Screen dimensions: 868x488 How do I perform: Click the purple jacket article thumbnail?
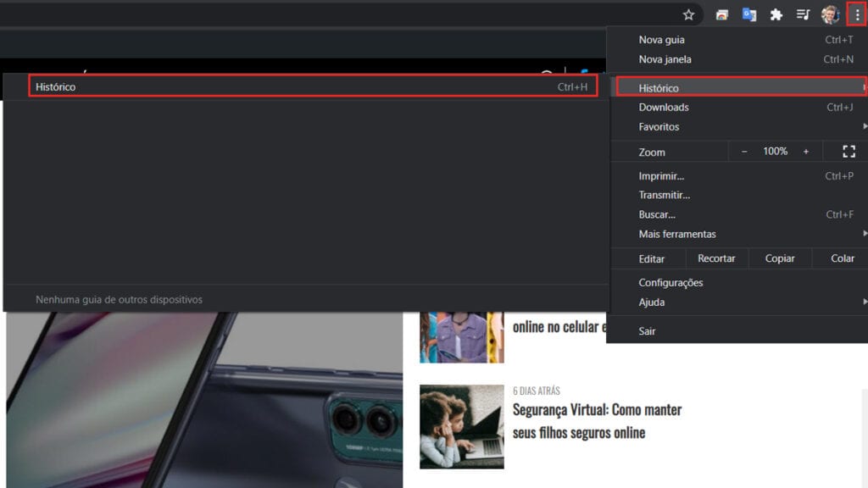[462, 337]
